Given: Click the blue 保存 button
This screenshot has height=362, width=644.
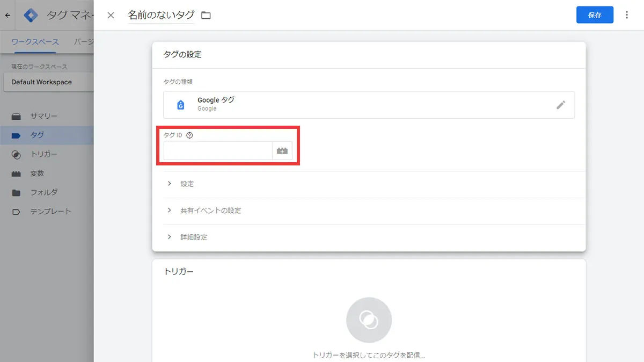Looking at the screenshot, I should coord(595,15).
